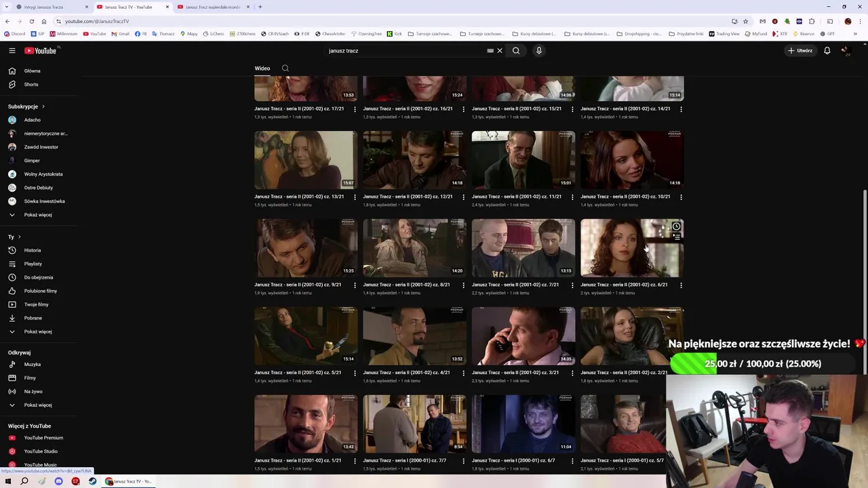Open taskbar search

[x=24, y=481]
